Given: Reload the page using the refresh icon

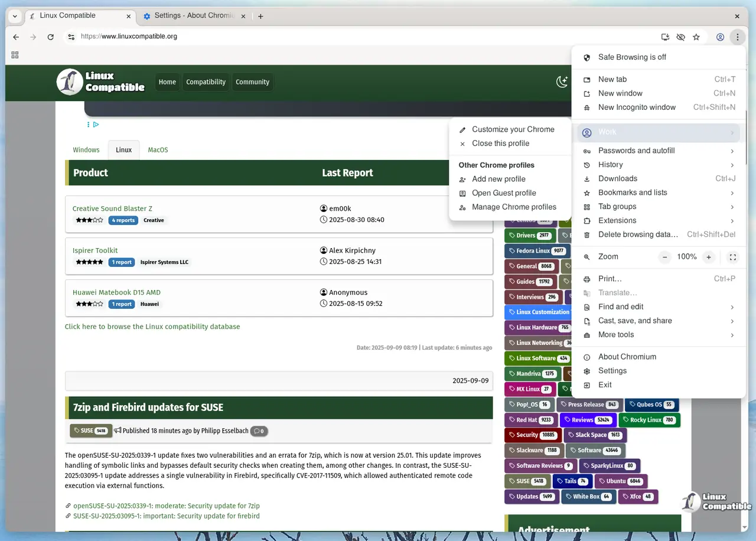Looking at the screenshot, I should (x=51, y=37).
